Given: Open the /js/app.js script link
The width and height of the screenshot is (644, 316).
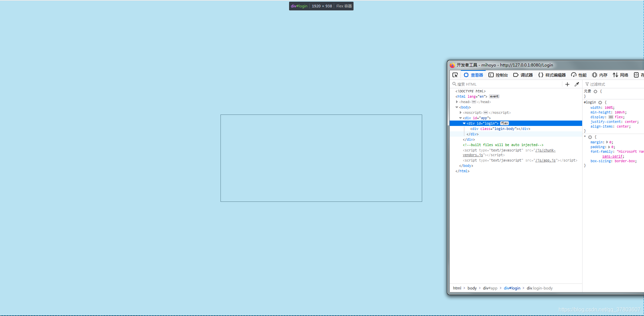Looking at the screenshot, I should [545, 161].
